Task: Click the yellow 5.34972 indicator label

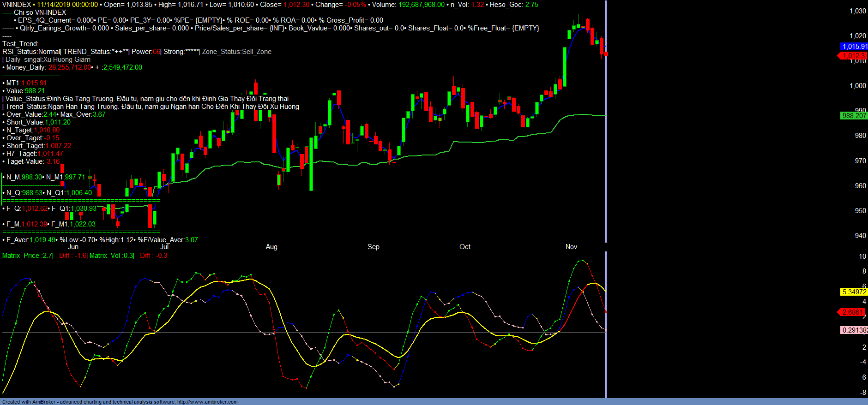Action: [x=854, y=292]
